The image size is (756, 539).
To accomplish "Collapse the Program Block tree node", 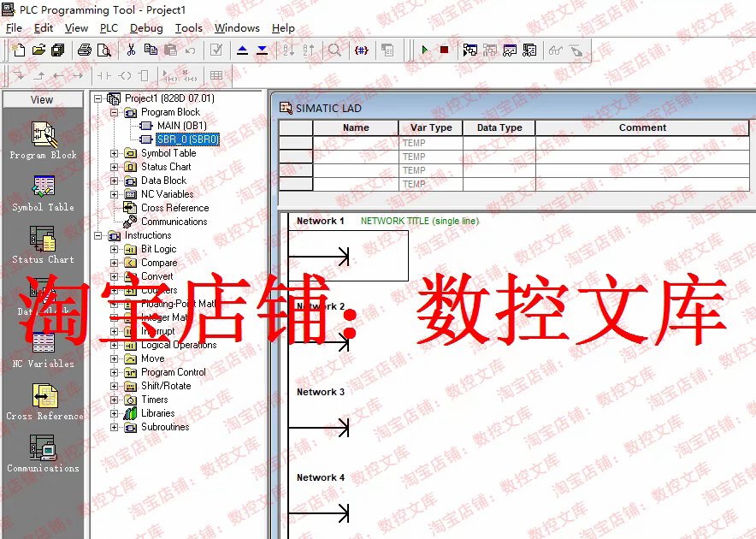I will click(x=115, y=112).
